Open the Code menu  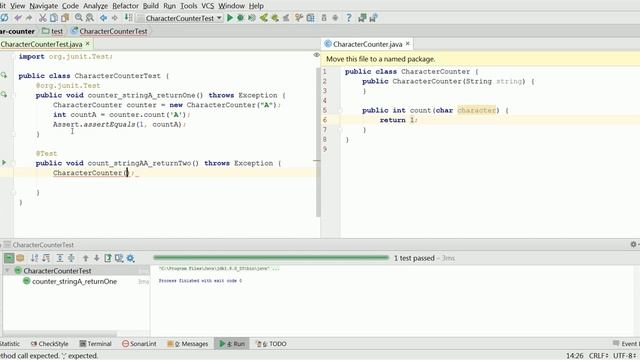click(x=70, y=6)
